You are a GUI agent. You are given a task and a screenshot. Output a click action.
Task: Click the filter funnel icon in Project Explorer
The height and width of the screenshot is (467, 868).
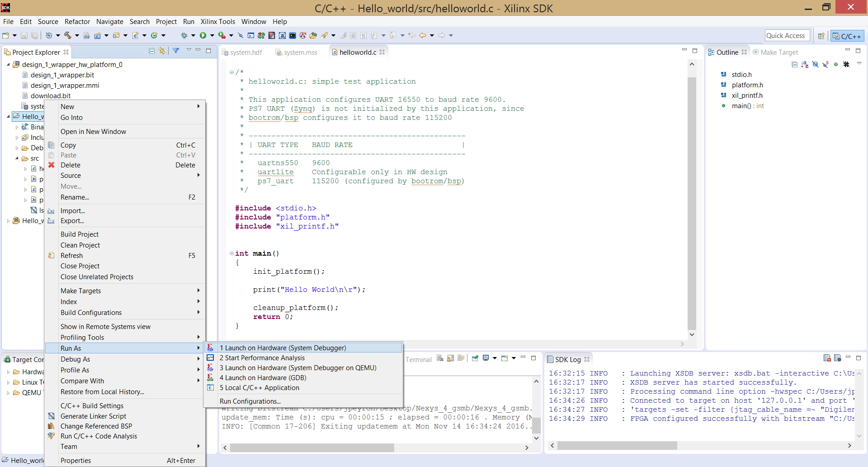tap(176, 51)
